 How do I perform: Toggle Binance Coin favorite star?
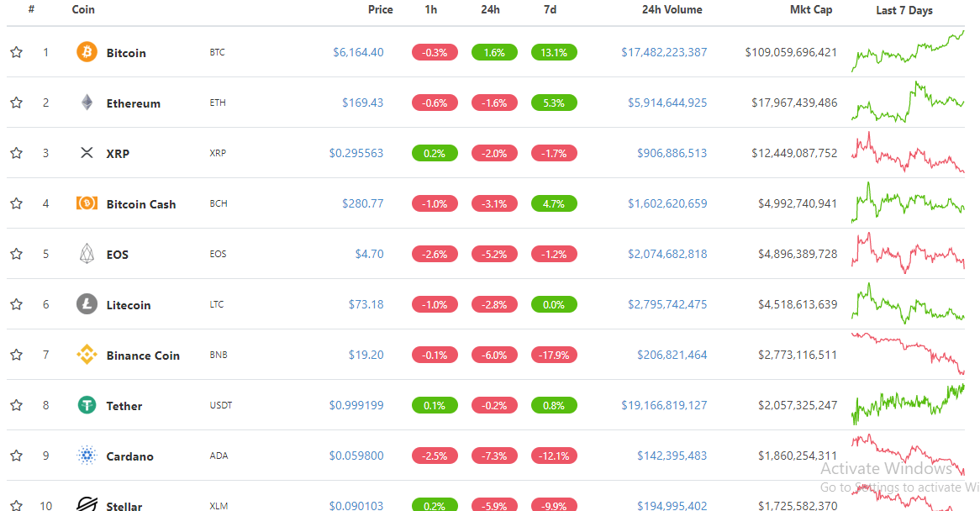[17, 355]
